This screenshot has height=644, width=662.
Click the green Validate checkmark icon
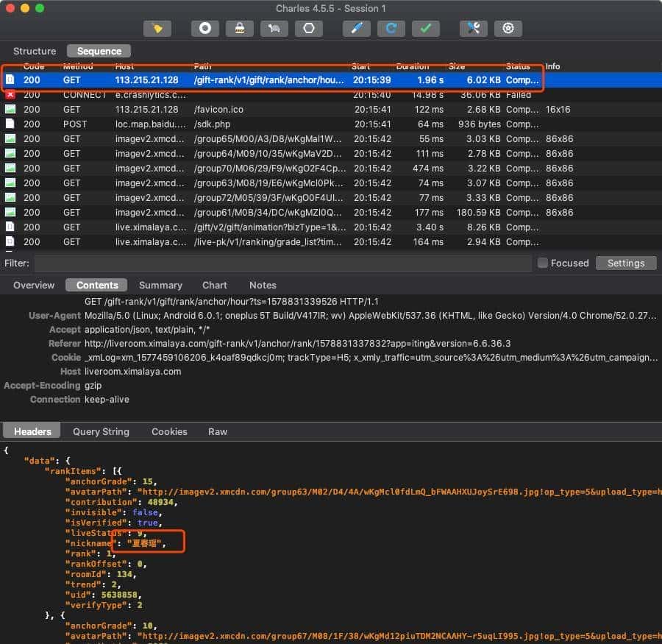click(425, 28)
